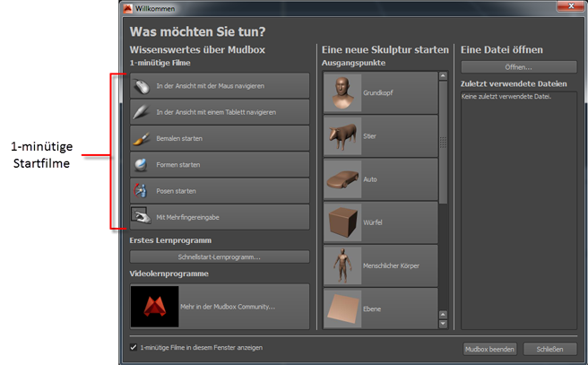The height and width of the screenshot is (365, 588).
Task: Click the pose figure icon beside Posen starten
Action: click(141, 191)
